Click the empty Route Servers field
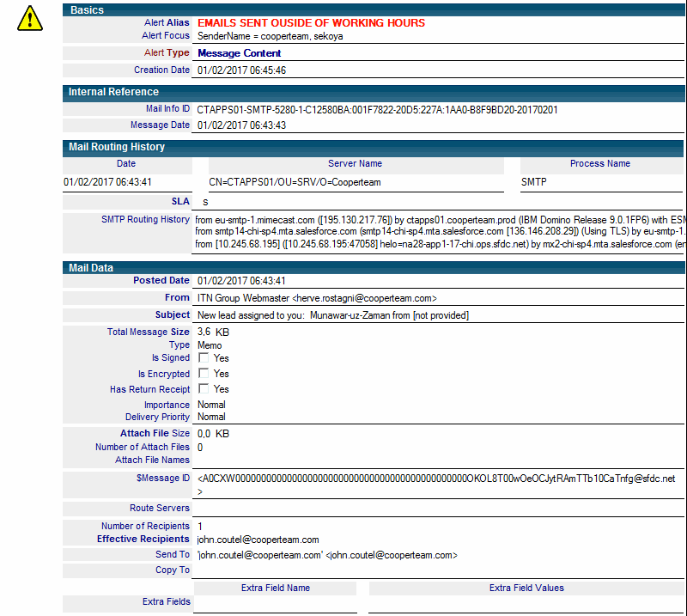The width and height of the screenshot is (687, 616). click(x=438, y=508)
